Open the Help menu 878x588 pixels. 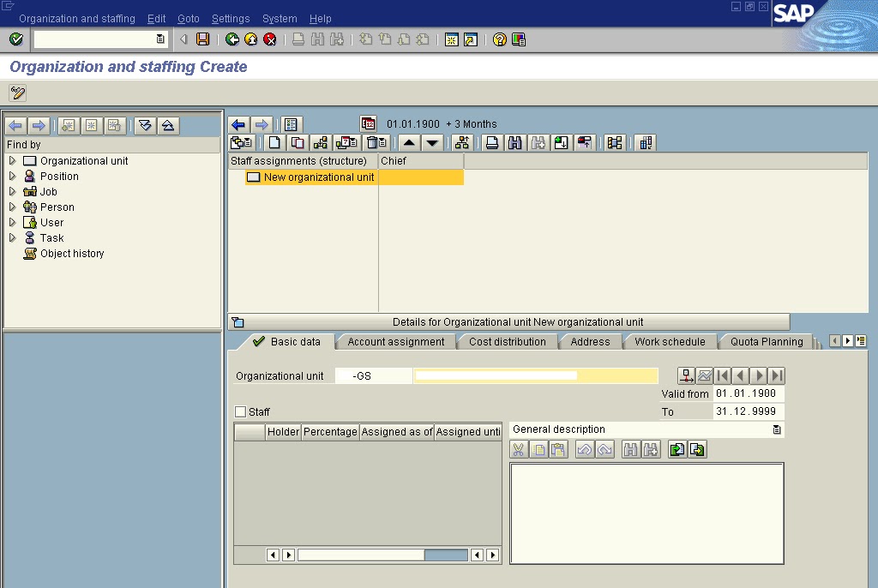point(321,19)
